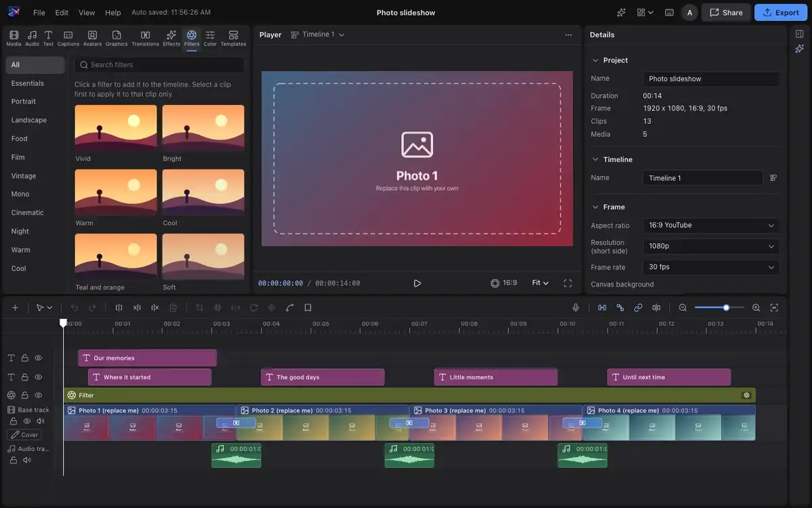Select the Cinematic filter category

[x=35, y=213]
